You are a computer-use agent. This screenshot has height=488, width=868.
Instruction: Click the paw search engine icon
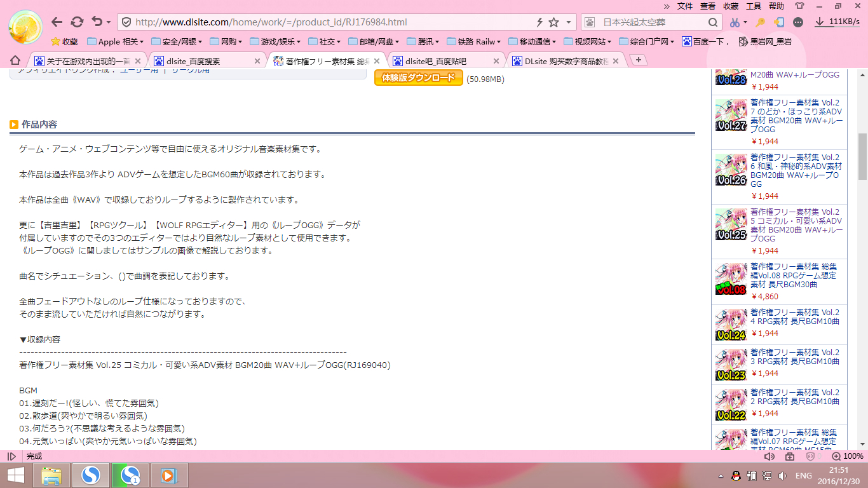coord(590,22)
